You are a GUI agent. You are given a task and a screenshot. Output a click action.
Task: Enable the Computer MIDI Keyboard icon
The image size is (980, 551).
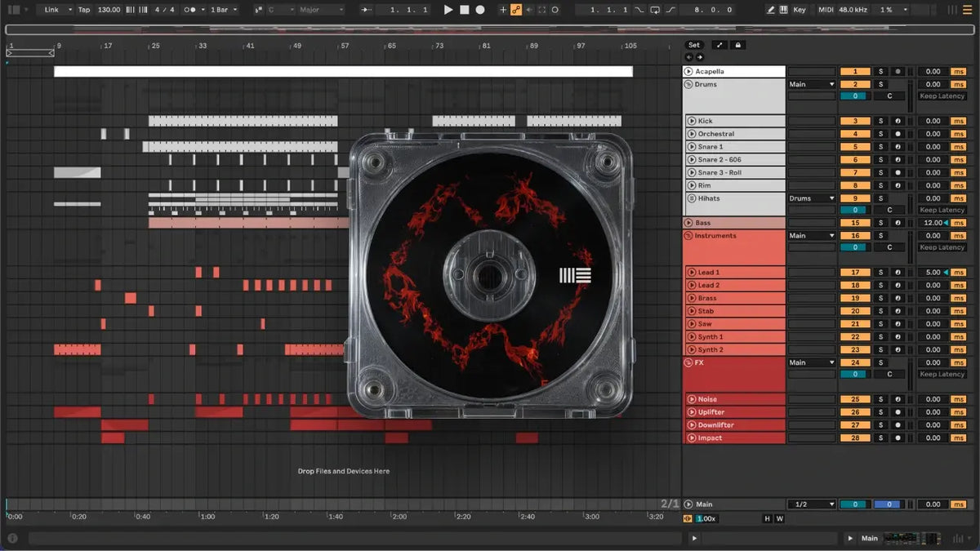click(x=784, y=10)
